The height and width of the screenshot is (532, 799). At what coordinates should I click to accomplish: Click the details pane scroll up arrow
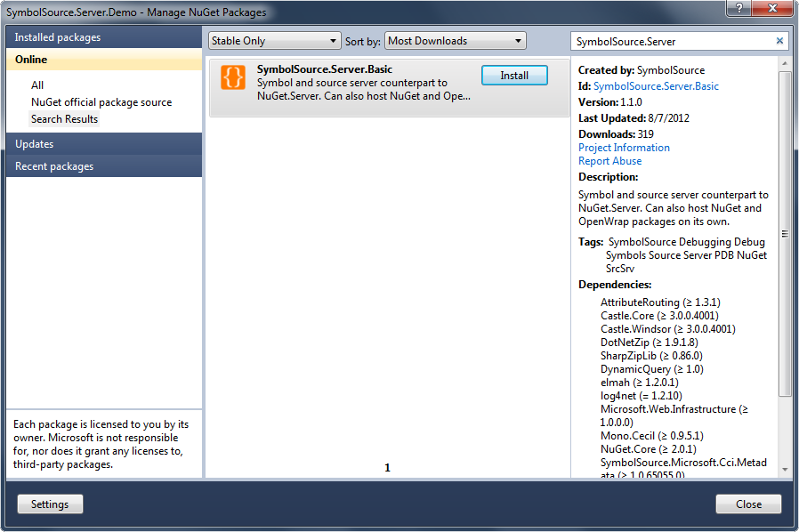(785, 63)
